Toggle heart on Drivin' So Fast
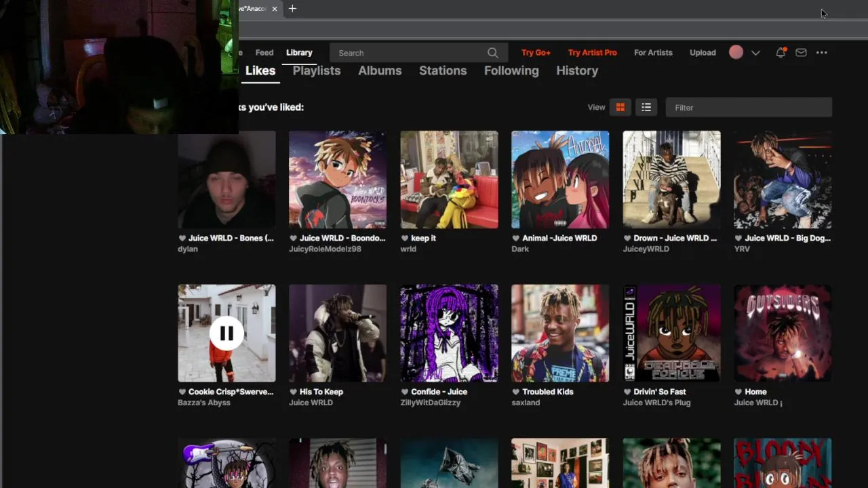This screenshot has width=868, height=488. pos(627,392)
